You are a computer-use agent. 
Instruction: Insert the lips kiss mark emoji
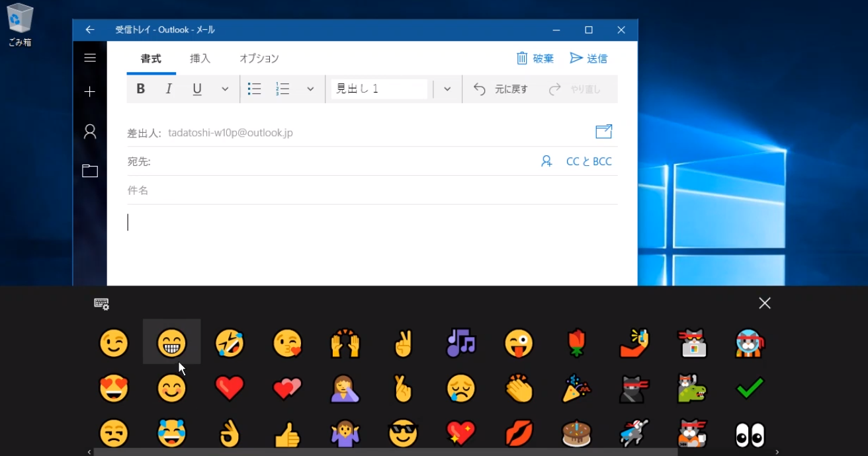(519, 434)
